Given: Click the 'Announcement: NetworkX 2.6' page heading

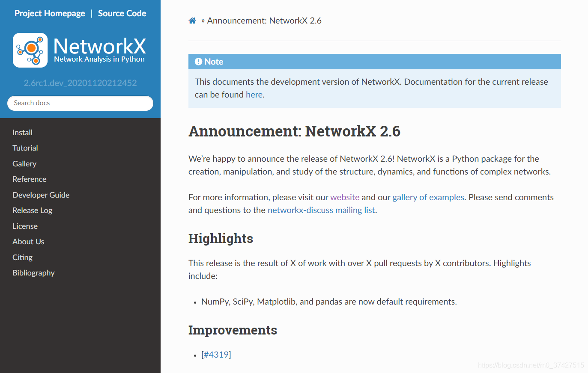Looking at the screenshot, I should coord(294,131).
